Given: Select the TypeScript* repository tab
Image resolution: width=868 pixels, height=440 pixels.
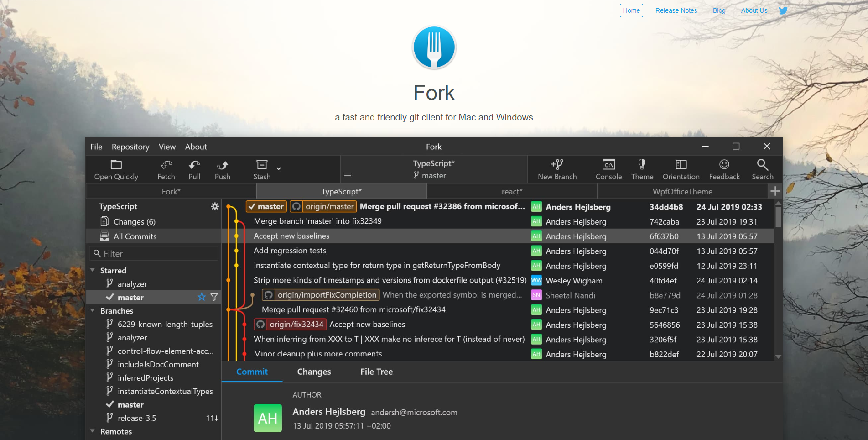Looking at the screenshot, I should point(341,191).
